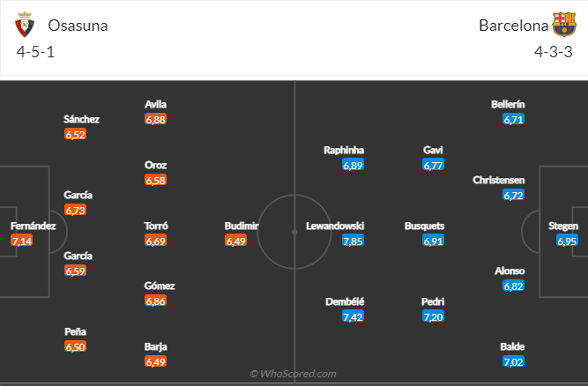Screen dimensions: 588x386
Task: Click on Christensen's player name
Action: click(x=499, y=180)
